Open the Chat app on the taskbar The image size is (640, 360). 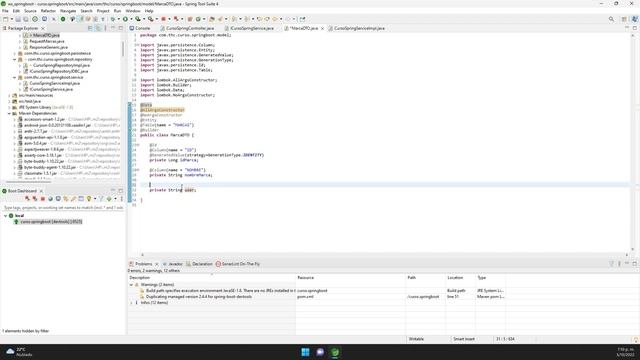click(320, 352)
